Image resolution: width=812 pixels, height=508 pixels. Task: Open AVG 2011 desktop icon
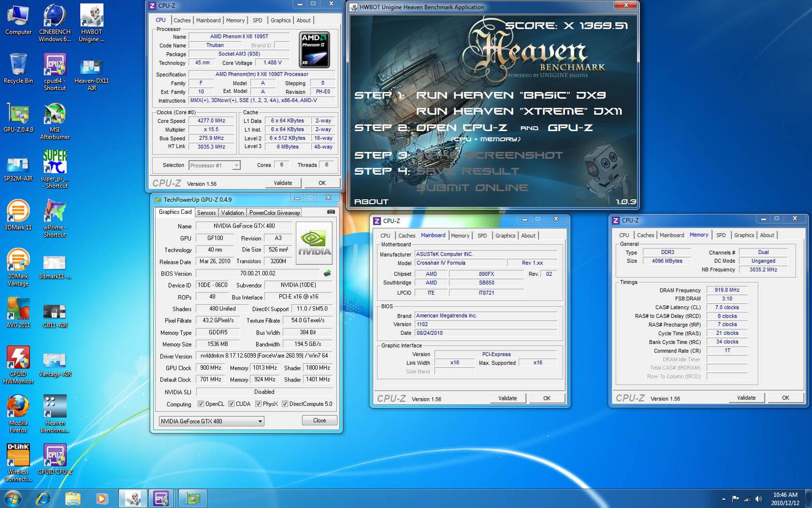18,313
